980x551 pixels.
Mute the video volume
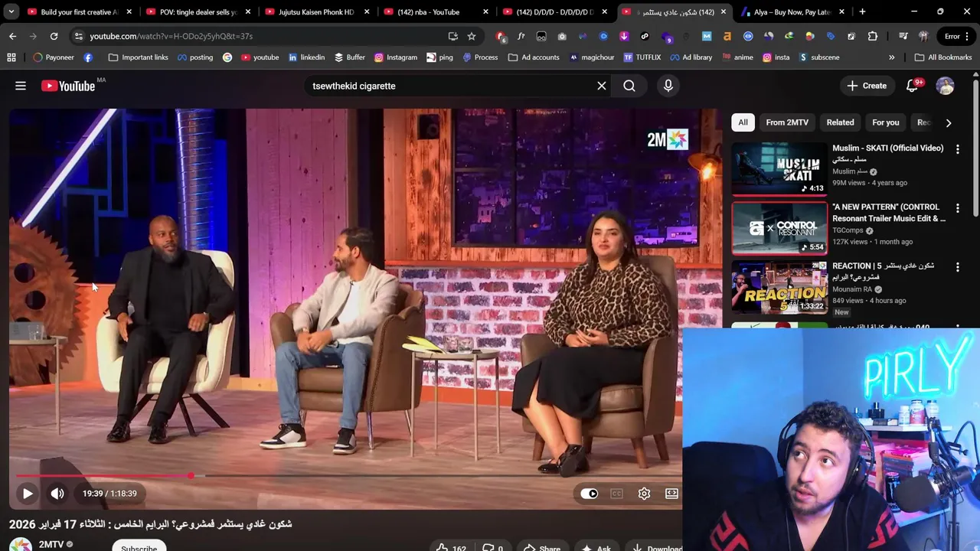click(57, 494)
